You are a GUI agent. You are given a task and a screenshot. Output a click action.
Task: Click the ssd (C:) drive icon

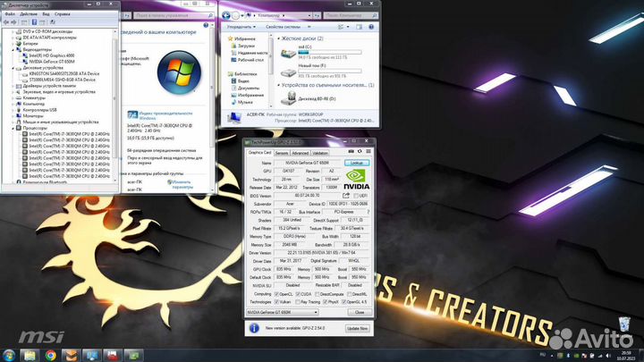tap(287, 51)
